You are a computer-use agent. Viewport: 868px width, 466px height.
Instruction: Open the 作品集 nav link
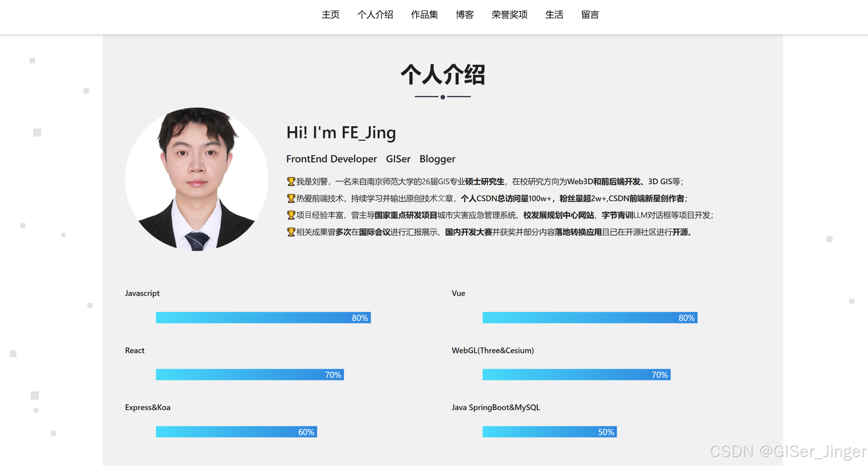[x=424, y=15]
